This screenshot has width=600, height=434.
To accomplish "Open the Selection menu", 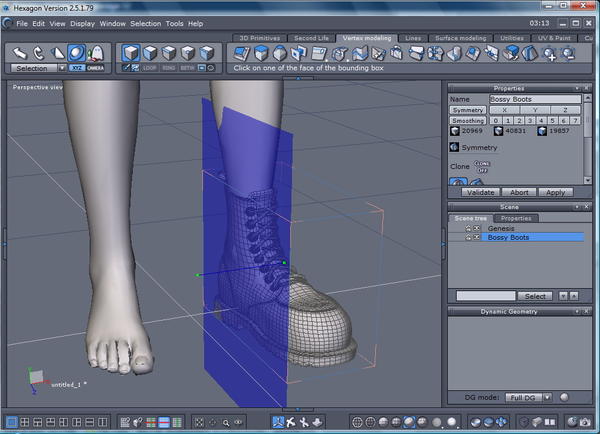I will [x=145, y=23].
